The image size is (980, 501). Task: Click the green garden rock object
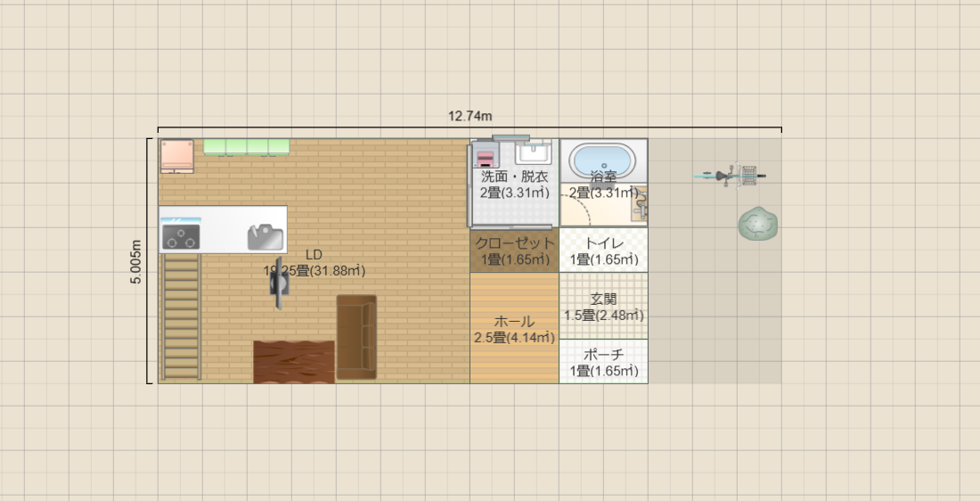(758, 224)
